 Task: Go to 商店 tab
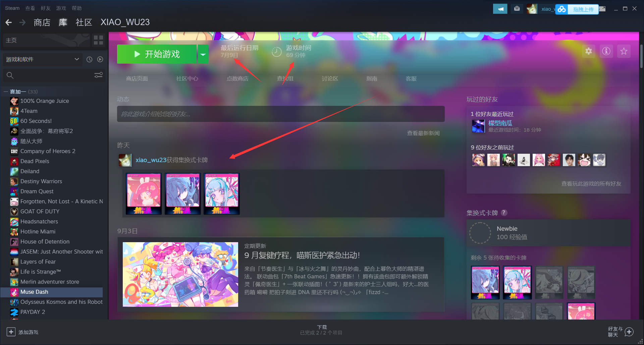pos(42,22)
